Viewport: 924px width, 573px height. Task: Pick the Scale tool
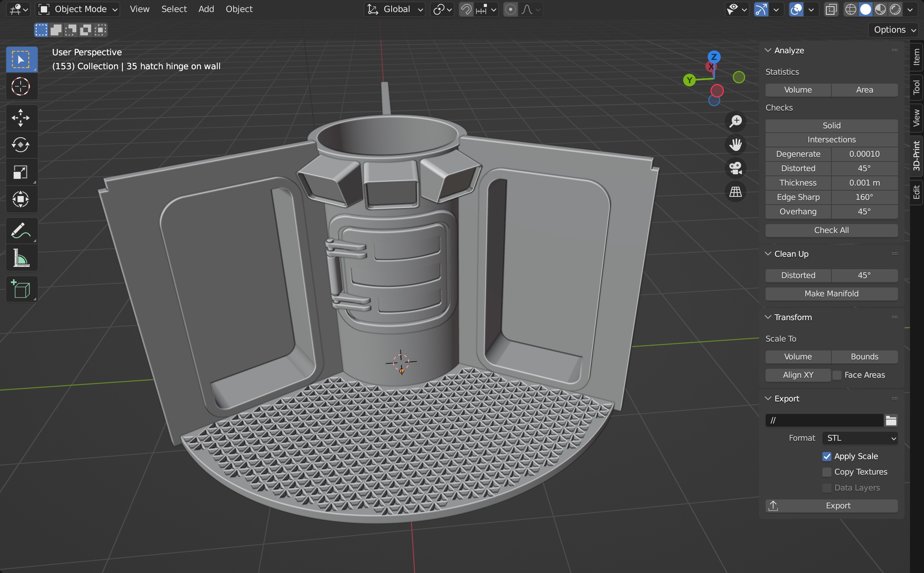[21, 172]
